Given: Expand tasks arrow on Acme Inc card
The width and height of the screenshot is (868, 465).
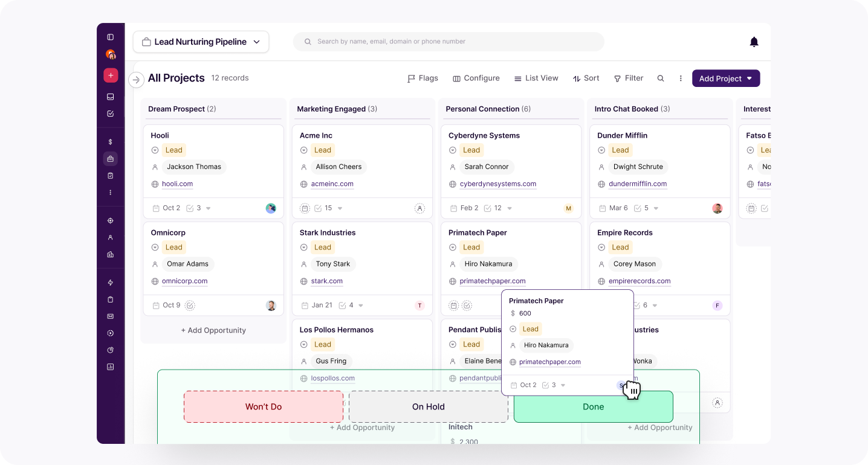Looking at the screenshot, I should (340, 208).
